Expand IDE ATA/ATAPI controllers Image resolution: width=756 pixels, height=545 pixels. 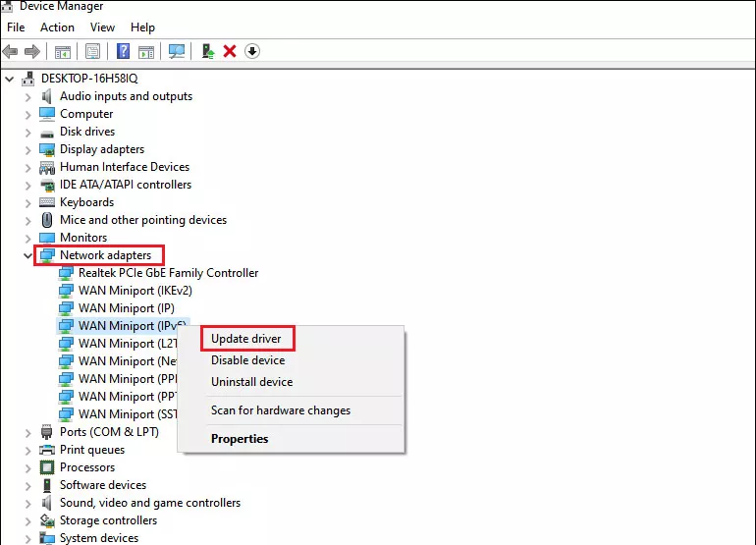pos(27,186)
